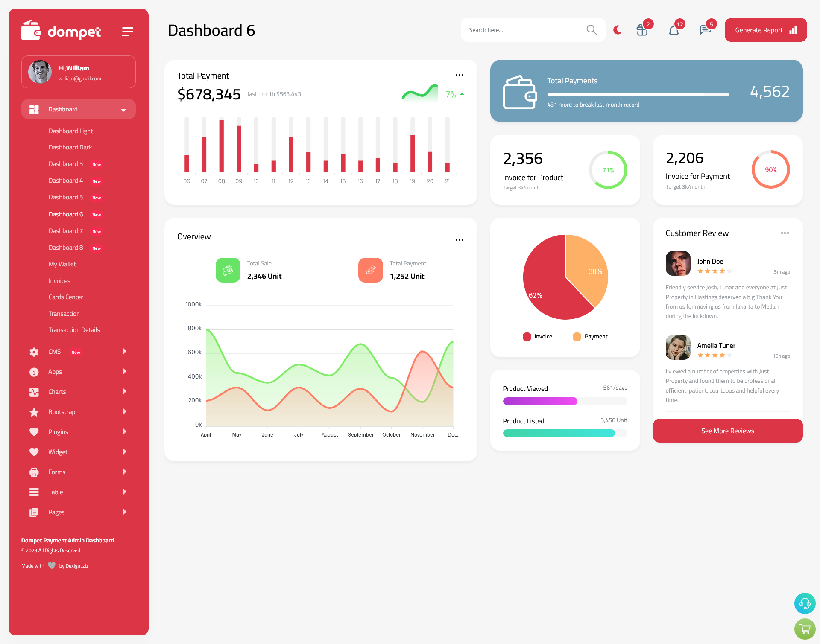Screen dimensions: 820x644
Task: Toggle dark mode via moon icon
Action: [x=617, y=30]
